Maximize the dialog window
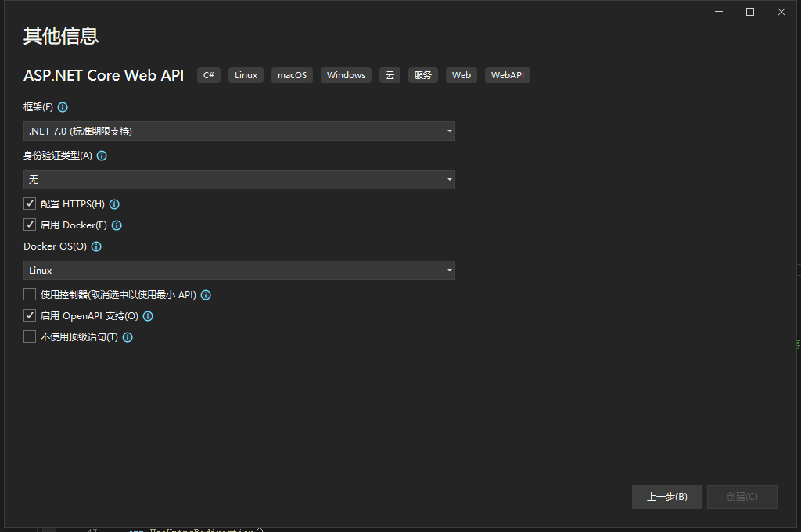Screen dimensions: 801x532 point(750,12)
